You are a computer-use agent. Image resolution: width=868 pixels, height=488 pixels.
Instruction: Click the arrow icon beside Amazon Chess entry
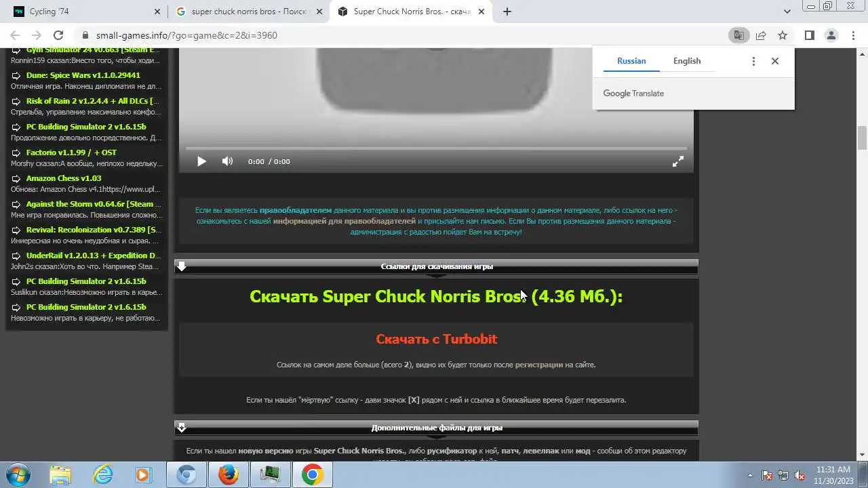[x=16, y=179]
